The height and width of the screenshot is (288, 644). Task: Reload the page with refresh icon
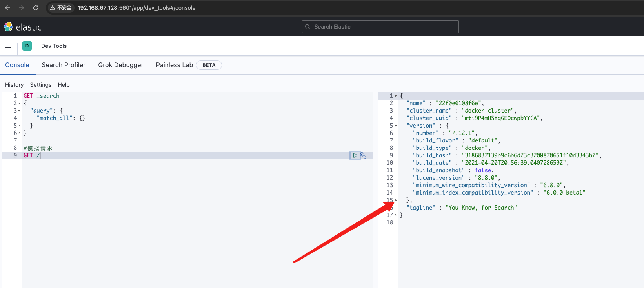pos(36,8)
